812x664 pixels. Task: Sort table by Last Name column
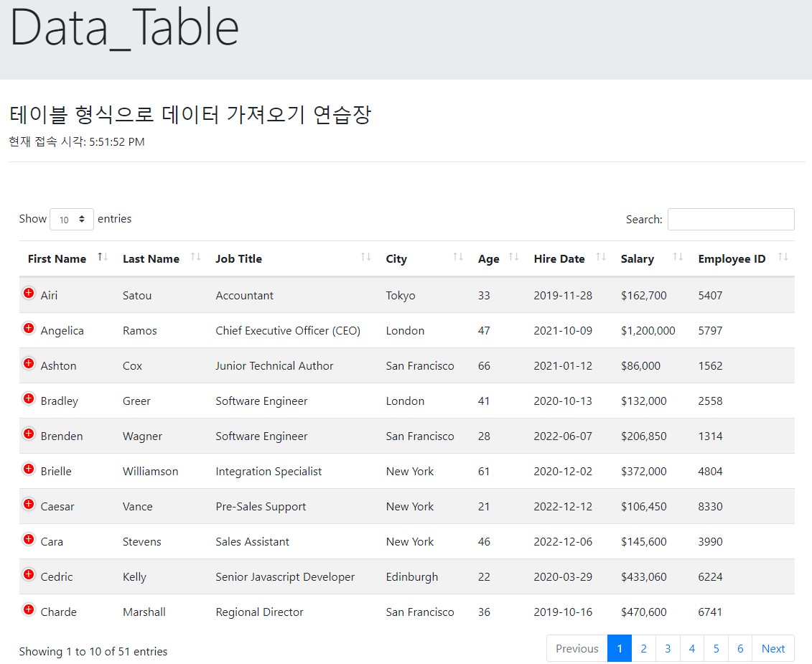point(161,258)
